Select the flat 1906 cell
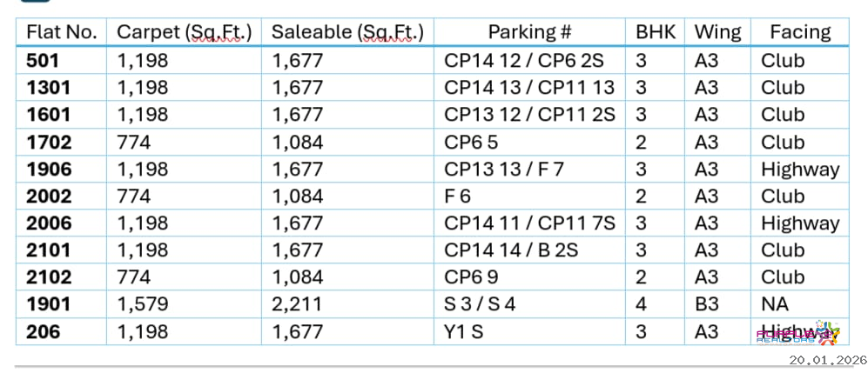This screenshot has width=868, height=373. 49,170
